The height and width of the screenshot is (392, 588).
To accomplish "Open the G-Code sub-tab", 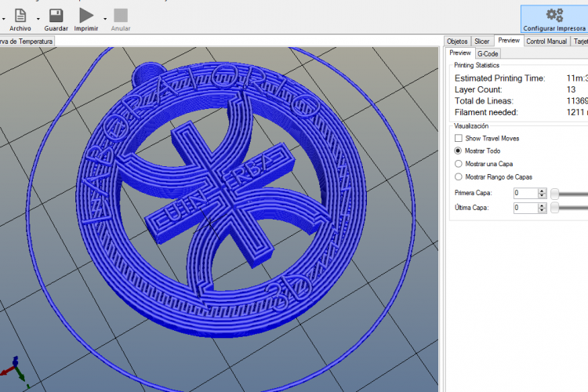I will tap(488, 53).
